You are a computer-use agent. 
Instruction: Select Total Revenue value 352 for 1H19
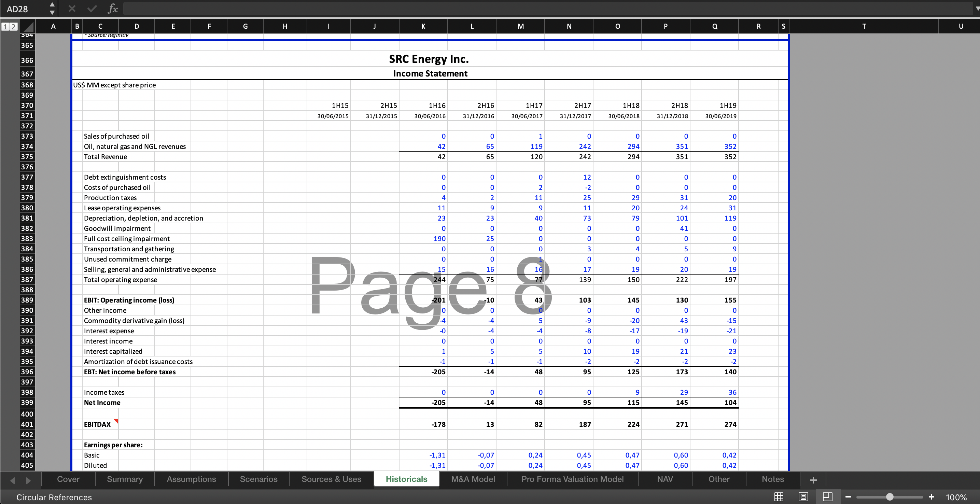coord(714,157)
